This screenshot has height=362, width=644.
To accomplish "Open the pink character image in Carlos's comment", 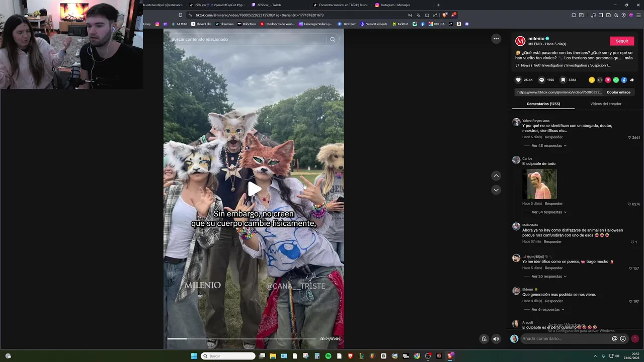I will click(539, 184).
